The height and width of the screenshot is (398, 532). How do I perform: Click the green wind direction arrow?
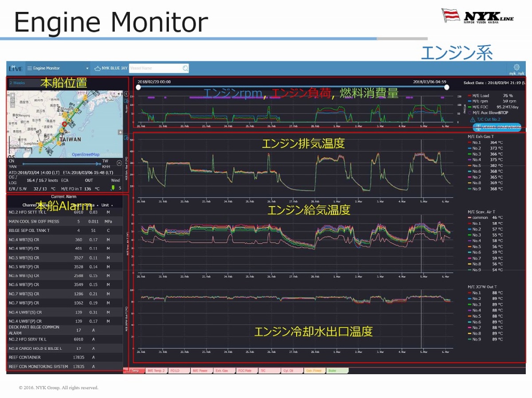click(113, 188)
